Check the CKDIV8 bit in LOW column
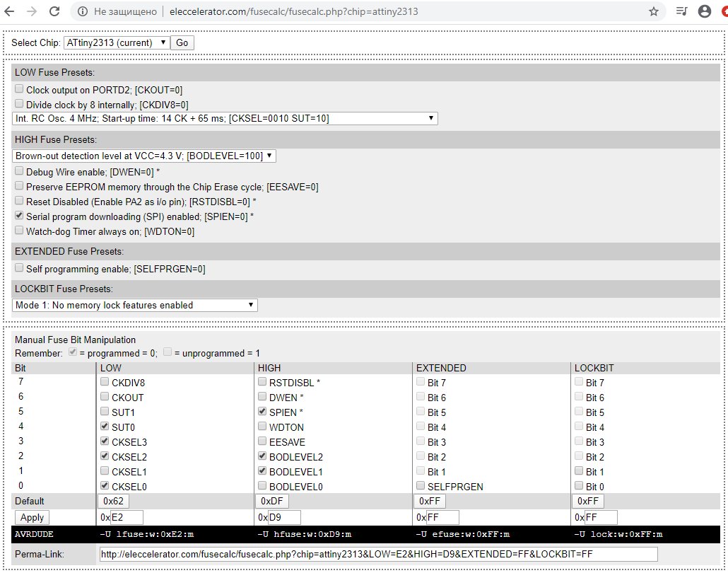 point(105,381)
